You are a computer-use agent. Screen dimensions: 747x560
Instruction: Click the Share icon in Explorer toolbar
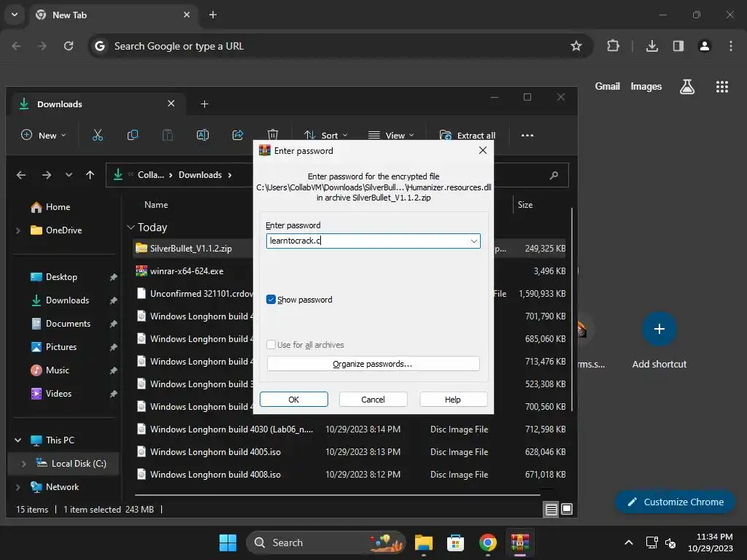(238, 135)
